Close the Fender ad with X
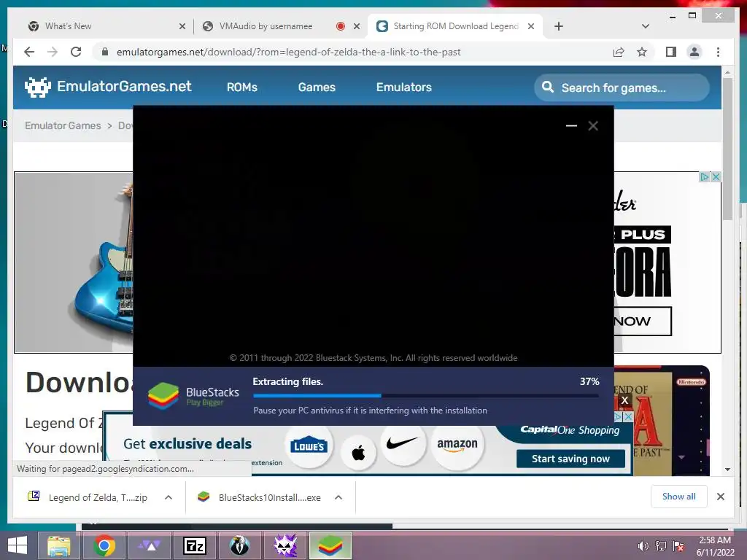 coord(716,176)
